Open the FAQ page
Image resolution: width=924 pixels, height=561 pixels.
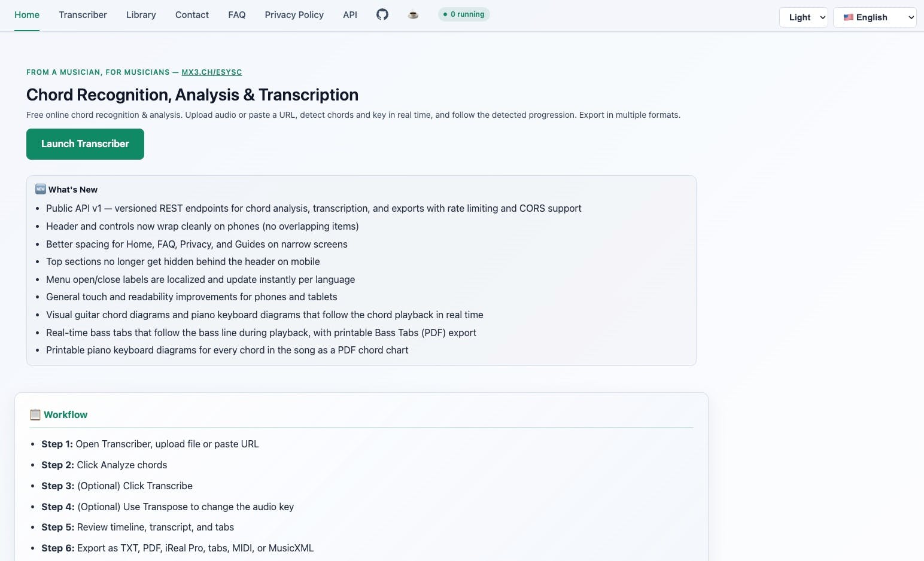click(x=237, y=14)
